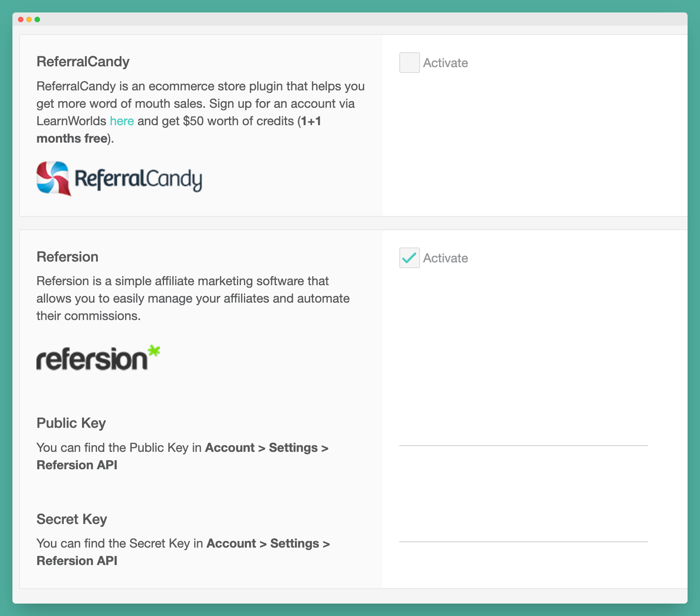Click the Public Key location hint text
700x616 pixels.
point(182,456)
